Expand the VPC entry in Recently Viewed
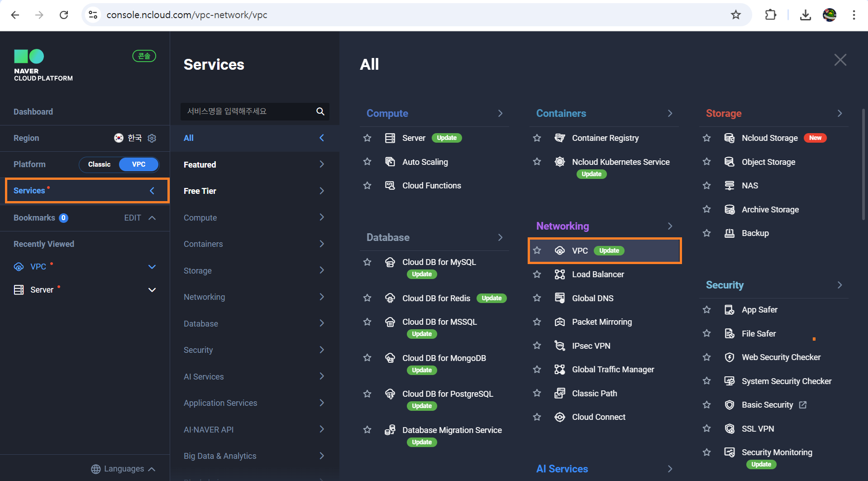 point(152,267)
